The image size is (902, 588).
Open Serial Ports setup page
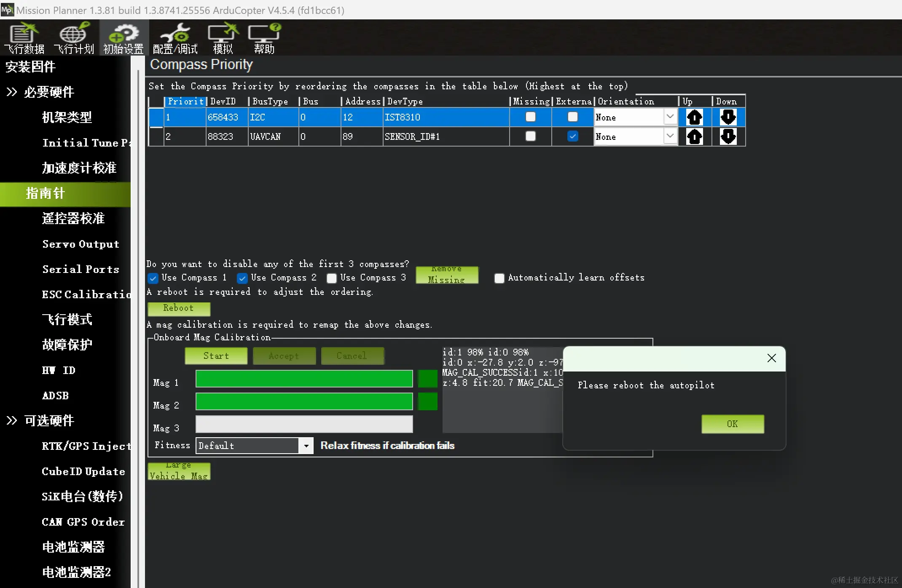tap(81, 269)
